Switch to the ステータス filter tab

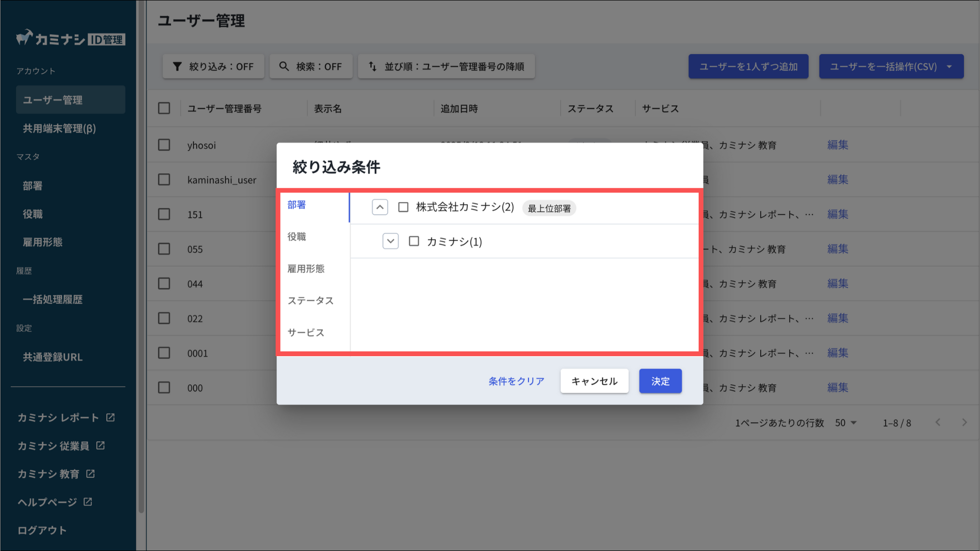point(310,301)
